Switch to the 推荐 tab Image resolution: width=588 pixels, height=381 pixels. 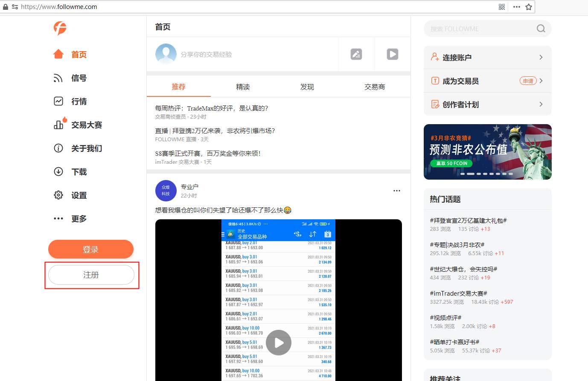tap(179, 87)
